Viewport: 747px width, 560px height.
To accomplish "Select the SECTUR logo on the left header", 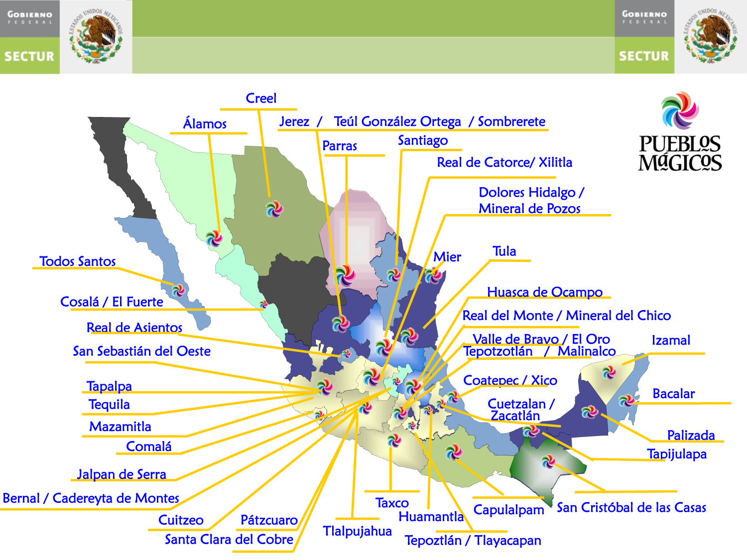I will pos(28,56).
